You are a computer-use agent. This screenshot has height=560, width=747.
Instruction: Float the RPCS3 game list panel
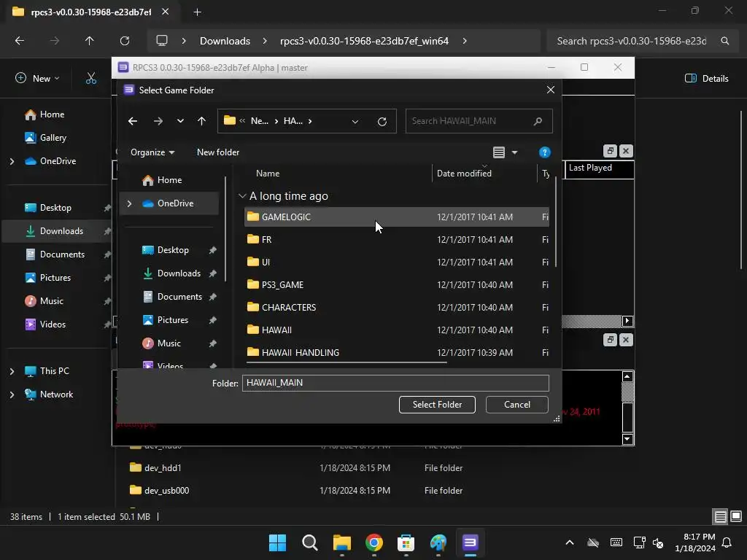[x=610, y=151]
